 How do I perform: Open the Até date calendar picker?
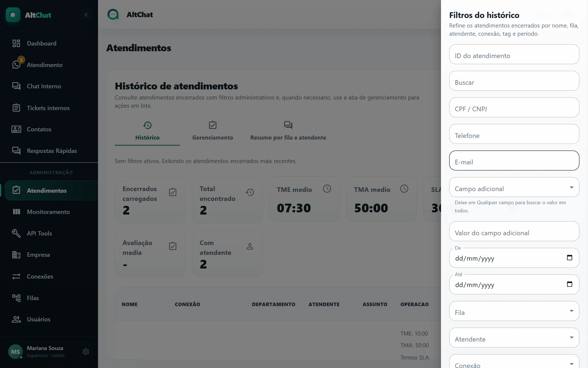pos(569,284)
